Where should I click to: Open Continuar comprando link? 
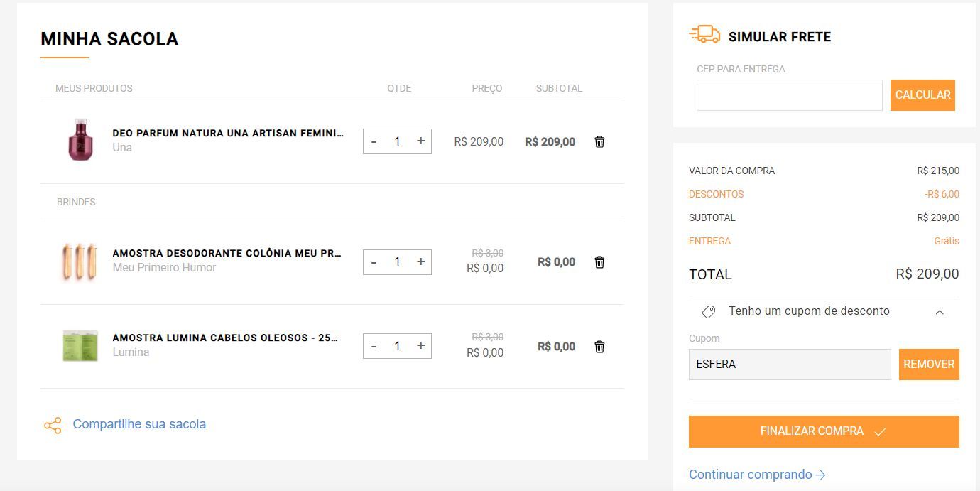tap(757, 475)
